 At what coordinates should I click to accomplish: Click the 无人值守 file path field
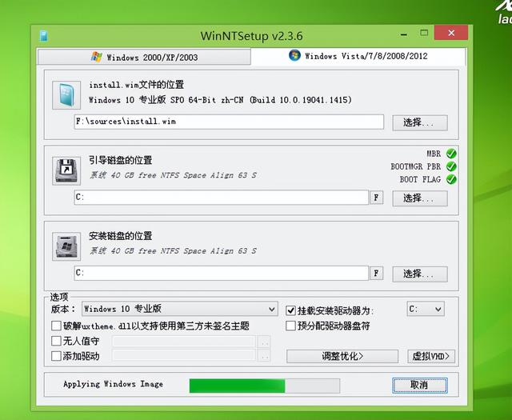184,342
